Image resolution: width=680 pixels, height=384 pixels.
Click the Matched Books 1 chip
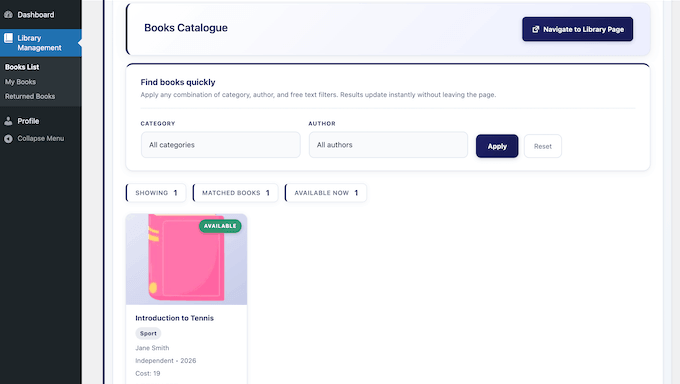[235, 193]
